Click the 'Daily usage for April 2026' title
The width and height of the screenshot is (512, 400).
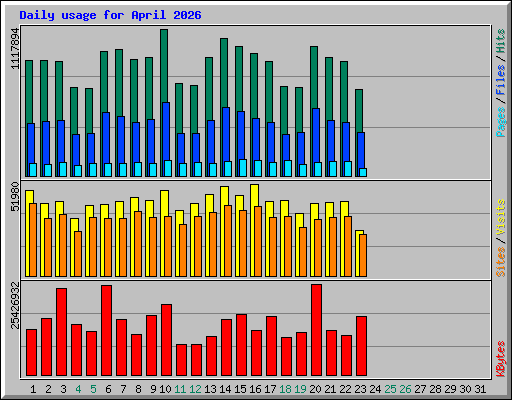point(110,15)
